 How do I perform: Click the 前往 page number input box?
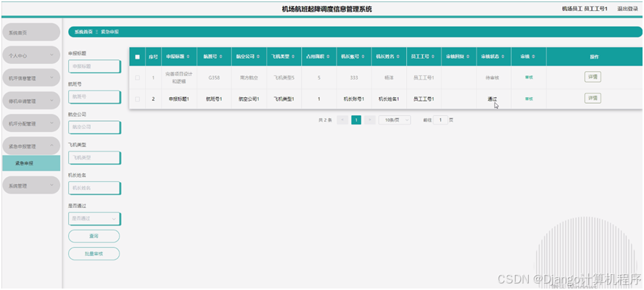440,120
